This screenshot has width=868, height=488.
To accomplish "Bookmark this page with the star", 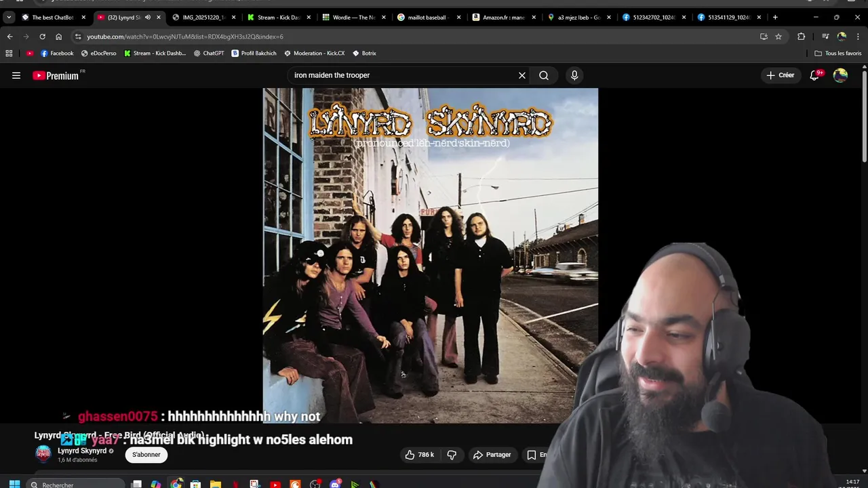I will (x=778, y=37).
